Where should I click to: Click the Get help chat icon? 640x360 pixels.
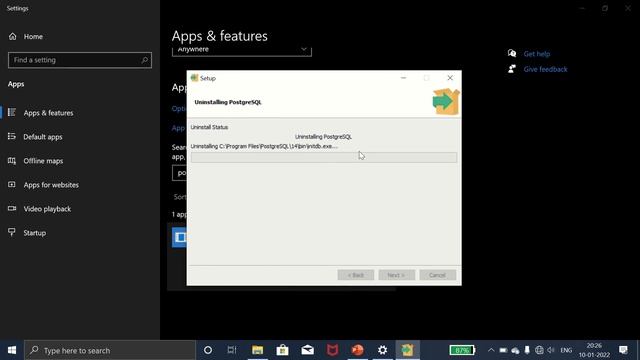coord(512,53)
